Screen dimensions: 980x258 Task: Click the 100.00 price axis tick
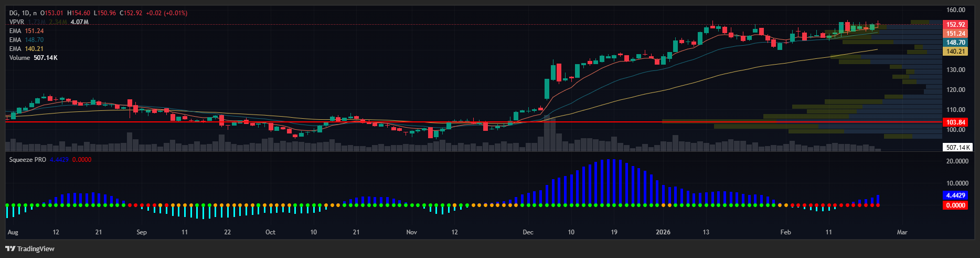click(x=956, y=130)
